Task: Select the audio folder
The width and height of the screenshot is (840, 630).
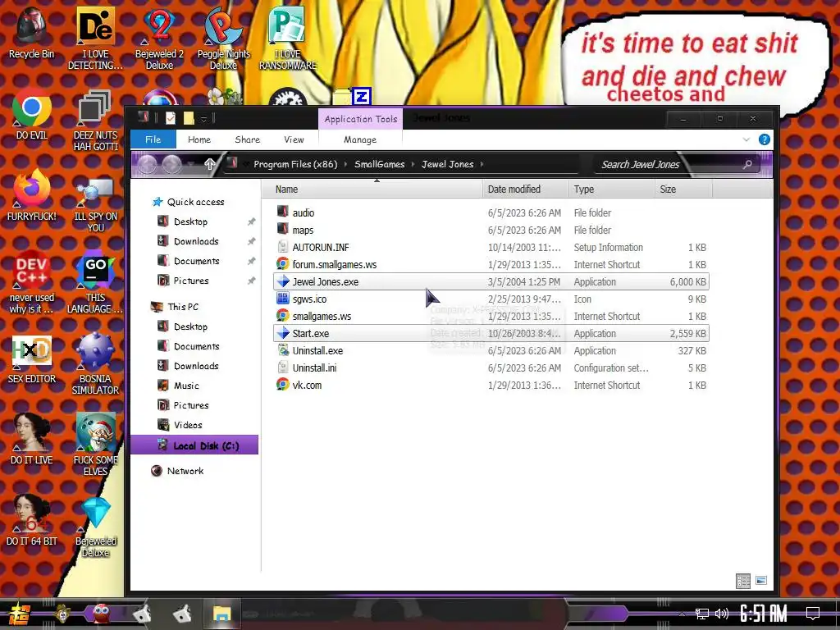Action: click(491, 212)
